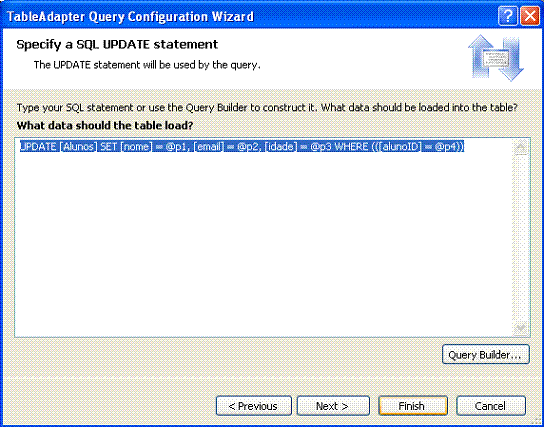This screenshot has height=427, width=544.
Task: Cancel the query configuration wizard
Action: [491, 406]
